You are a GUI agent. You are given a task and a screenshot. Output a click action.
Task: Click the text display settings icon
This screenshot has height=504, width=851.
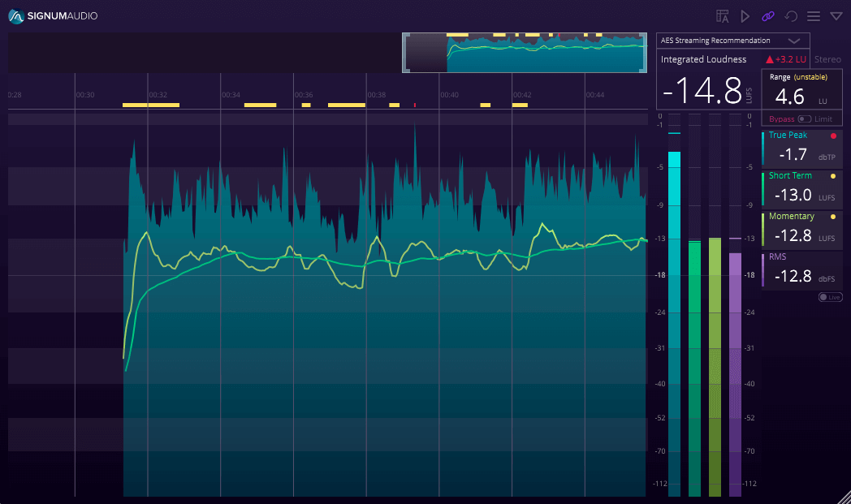723,15
